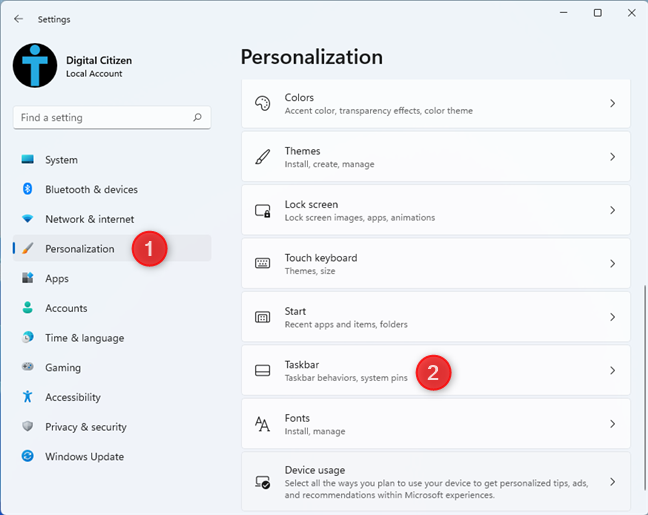
Task: Click the Privacy shield icon
Action: pos(28,426)
